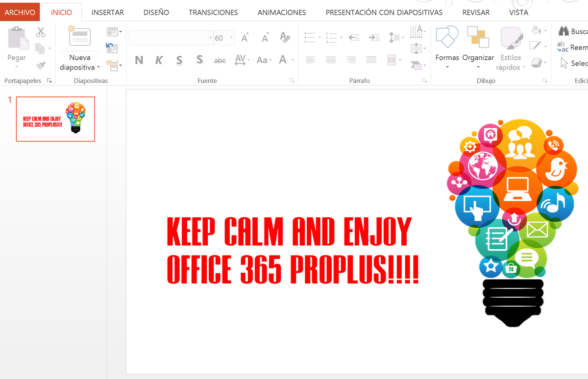Click the line spacing icon

tap(394, 37)
